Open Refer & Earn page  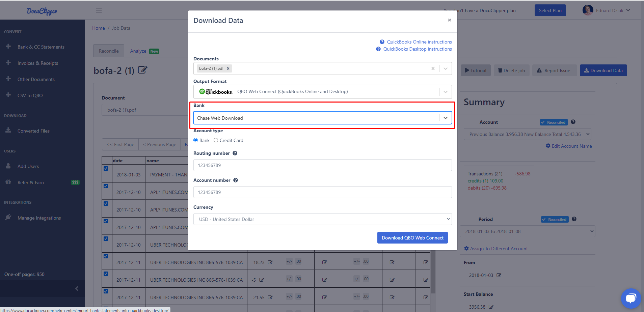pyautogui.click(x=31, y=182)
